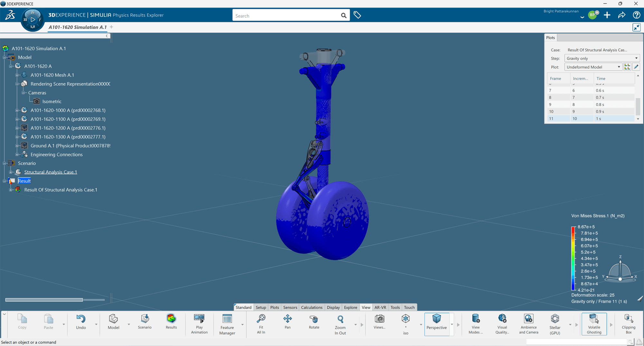This screenshot has width=644, height=346.
Task: Expand the A101-1620 Mesh A.1 node
Action: (17, 75)
